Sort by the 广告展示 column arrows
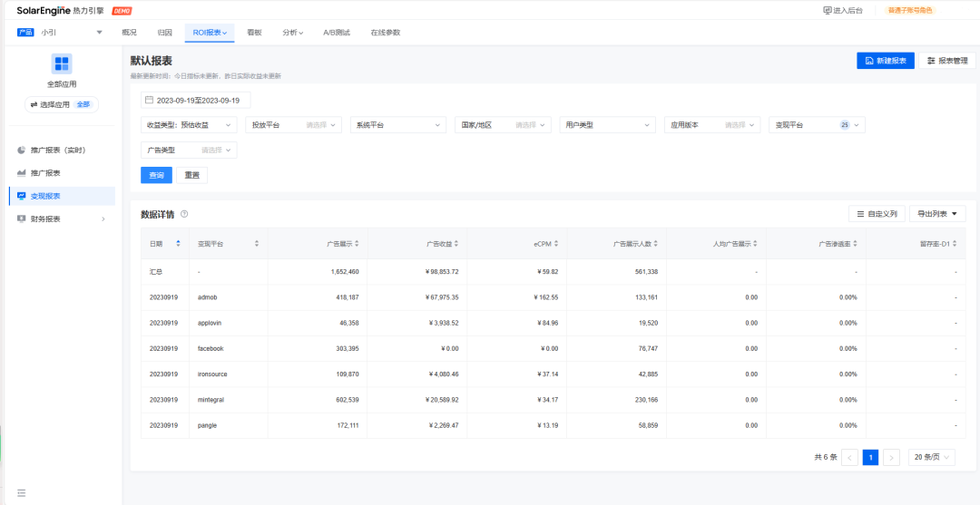 click(357, 244)
